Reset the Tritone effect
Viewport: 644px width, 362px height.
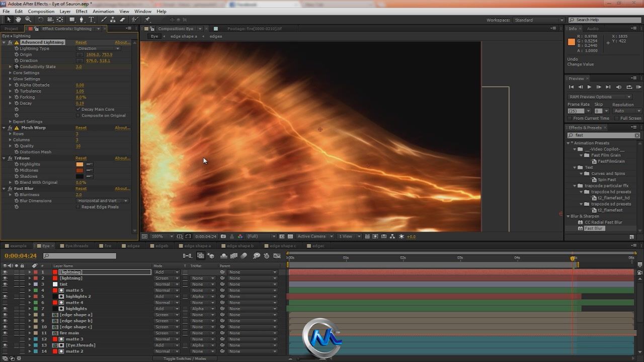point(81,158)
